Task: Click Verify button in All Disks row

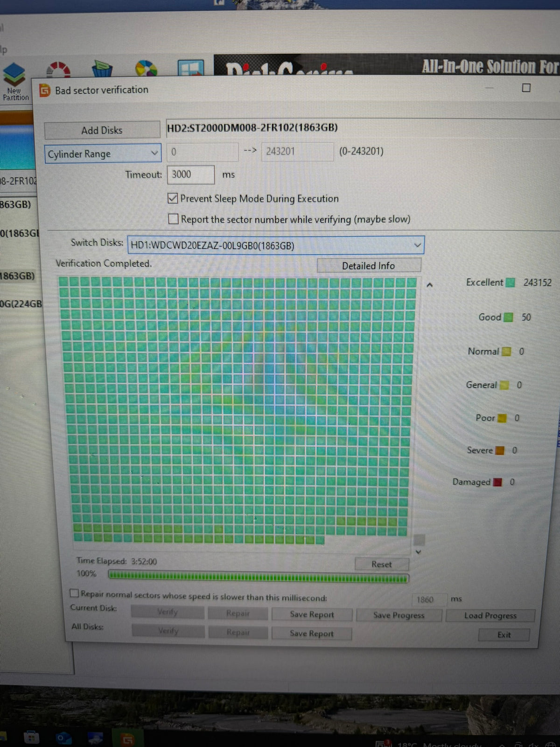Action: [x=168, y=631]
